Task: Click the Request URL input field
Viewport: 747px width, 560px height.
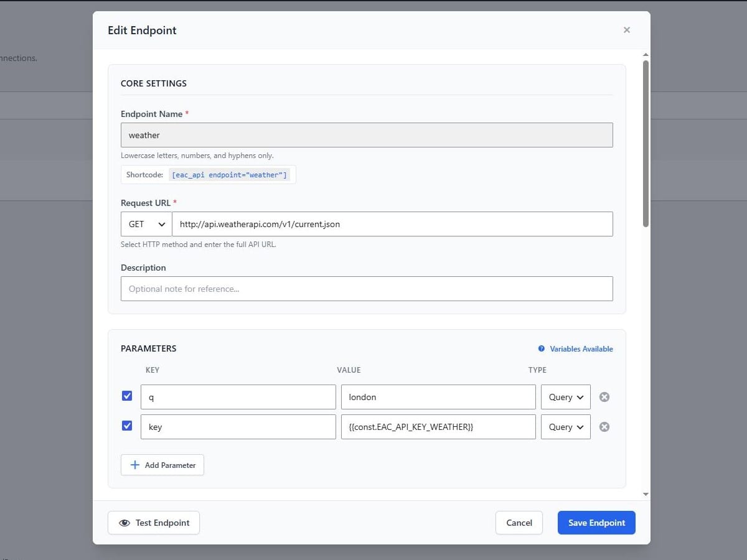Action: click(x=392, y=224)
